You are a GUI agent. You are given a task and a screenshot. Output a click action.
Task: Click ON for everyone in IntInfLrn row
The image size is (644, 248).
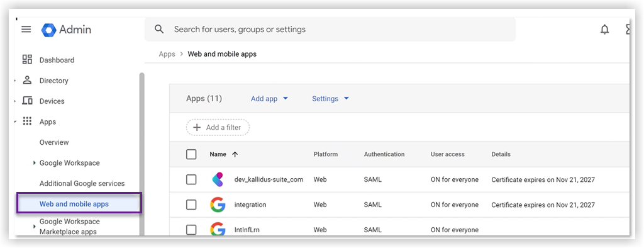(455, 230)
